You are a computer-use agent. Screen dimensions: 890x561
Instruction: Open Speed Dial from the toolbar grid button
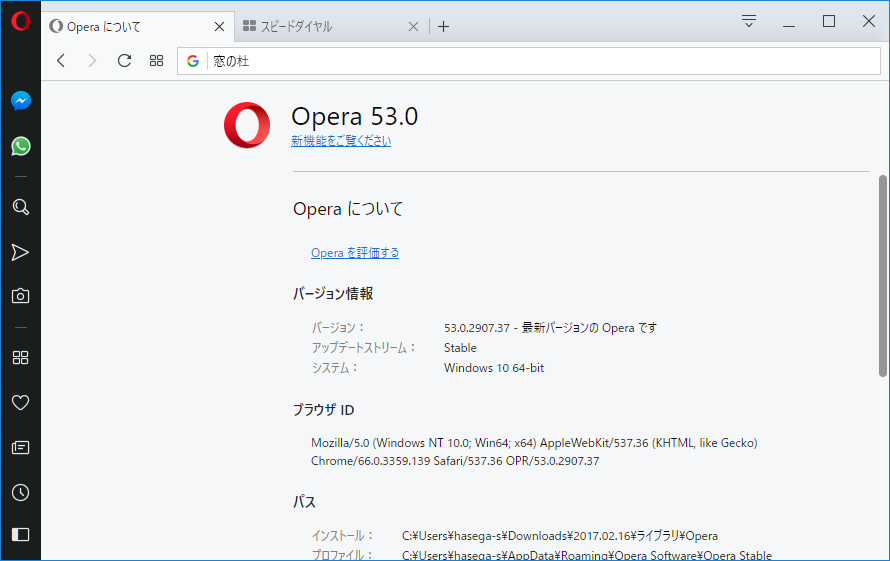pyautogui.click(x=156, y=61)
